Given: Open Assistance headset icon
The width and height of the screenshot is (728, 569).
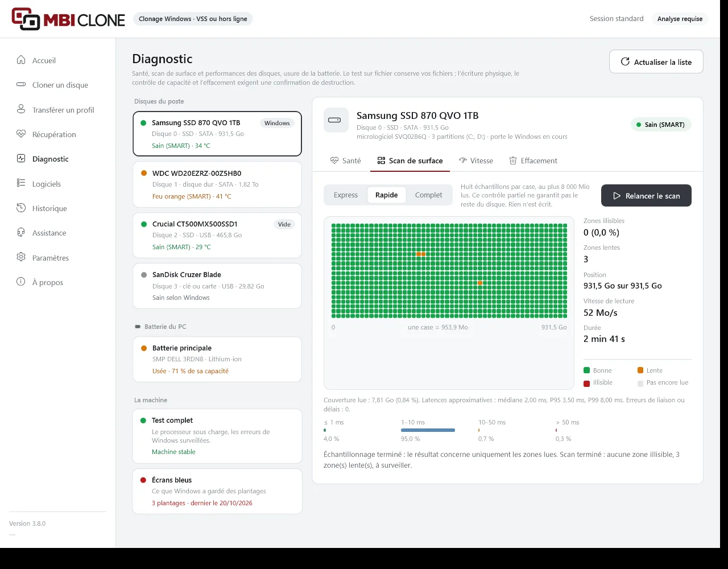Looking at the screenshot, I should [21, 233].
